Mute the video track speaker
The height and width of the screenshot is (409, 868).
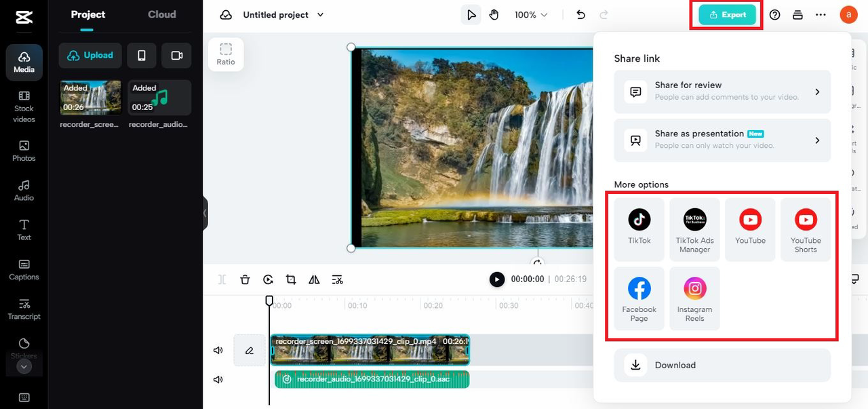coord(218,351)
